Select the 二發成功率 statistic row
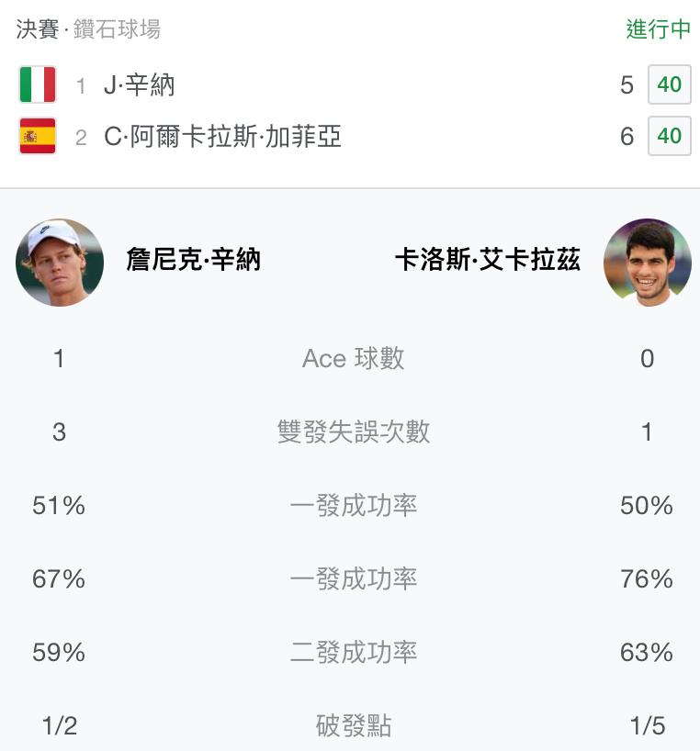This screenshot has height=751, width=700. pos(350,652)
